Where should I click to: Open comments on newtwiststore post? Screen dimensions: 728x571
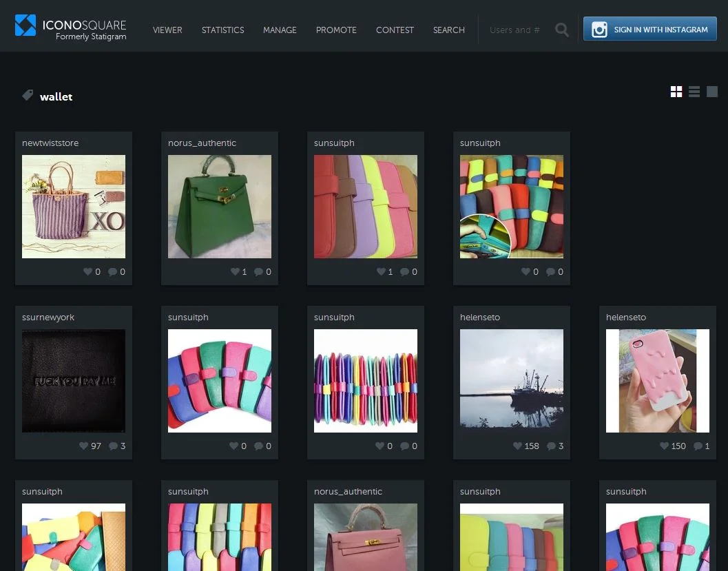pos(112,271)
